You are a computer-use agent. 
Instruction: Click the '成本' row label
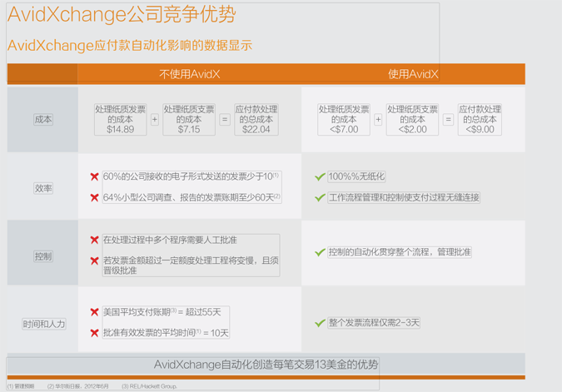[x=43, y=119]
